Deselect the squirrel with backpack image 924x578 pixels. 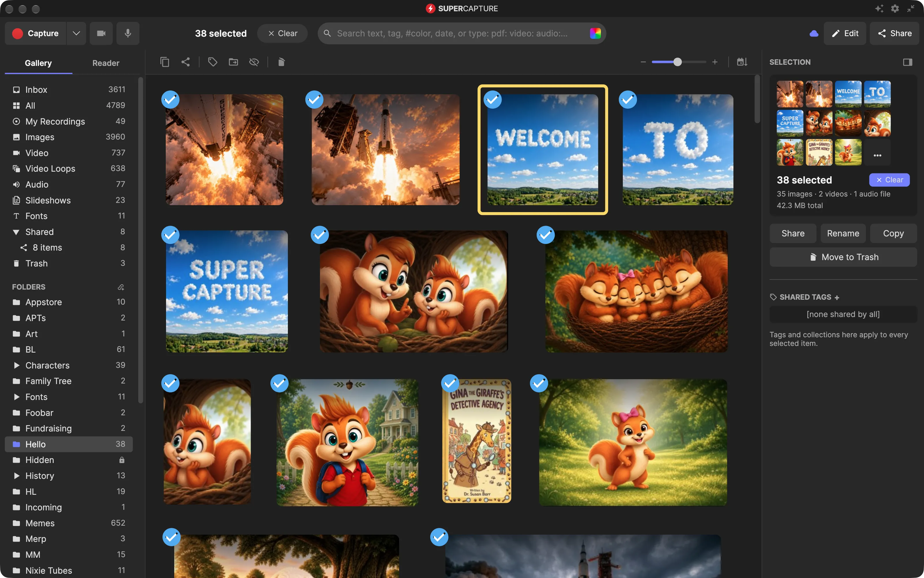(x=280, y=383)
